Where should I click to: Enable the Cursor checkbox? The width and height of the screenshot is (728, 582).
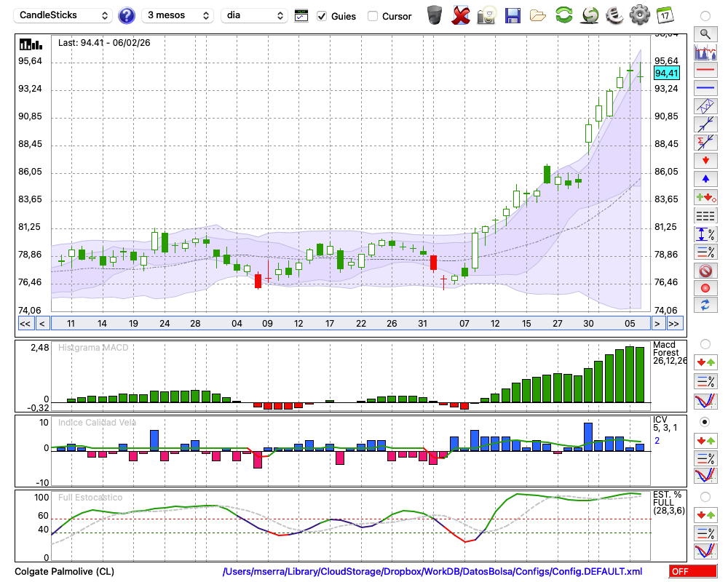tap(373, 16)
